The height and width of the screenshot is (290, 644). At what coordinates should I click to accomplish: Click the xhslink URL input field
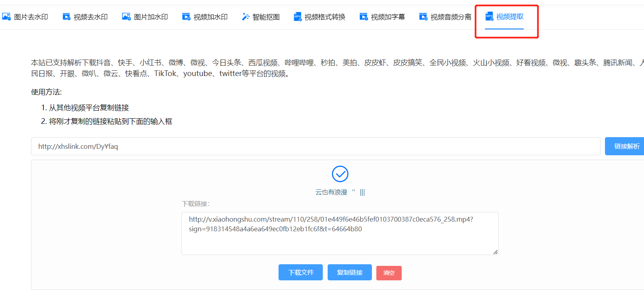(316, 146)
